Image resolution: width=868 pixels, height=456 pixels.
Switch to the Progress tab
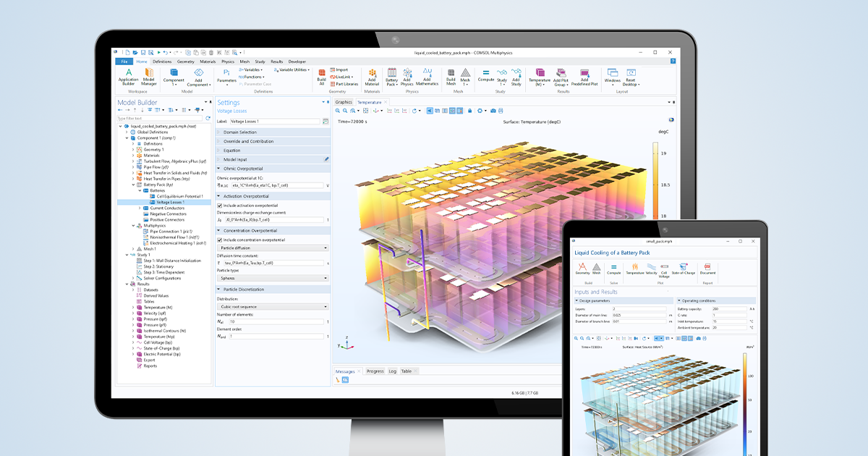tap(375, 371)
